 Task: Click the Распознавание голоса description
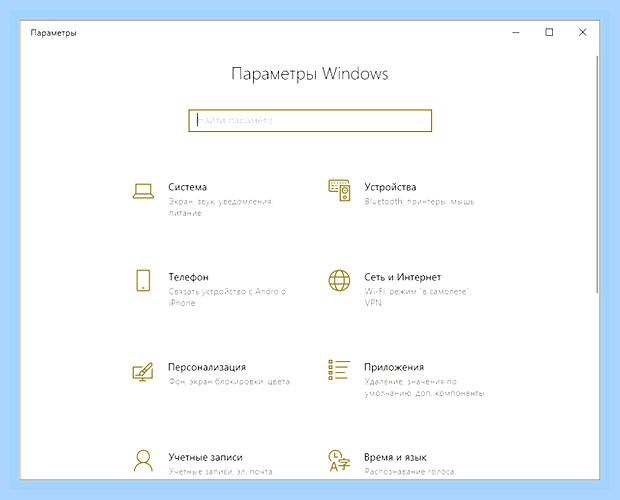coord(410,472)
